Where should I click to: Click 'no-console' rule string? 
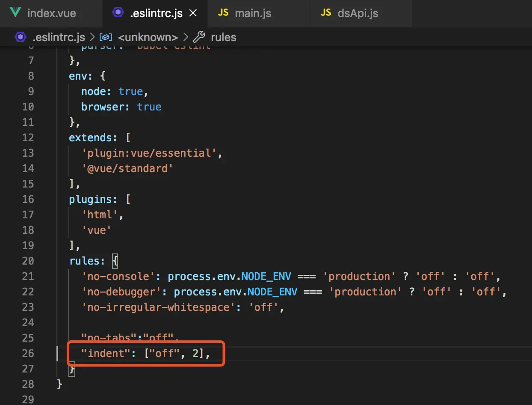click(x=118, y=276)
